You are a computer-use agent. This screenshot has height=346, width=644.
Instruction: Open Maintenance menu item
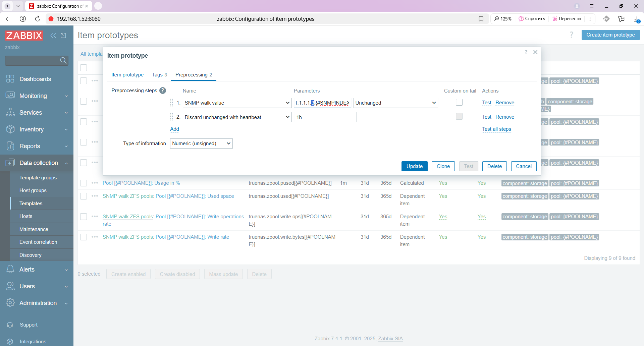(x=34, y=229)
